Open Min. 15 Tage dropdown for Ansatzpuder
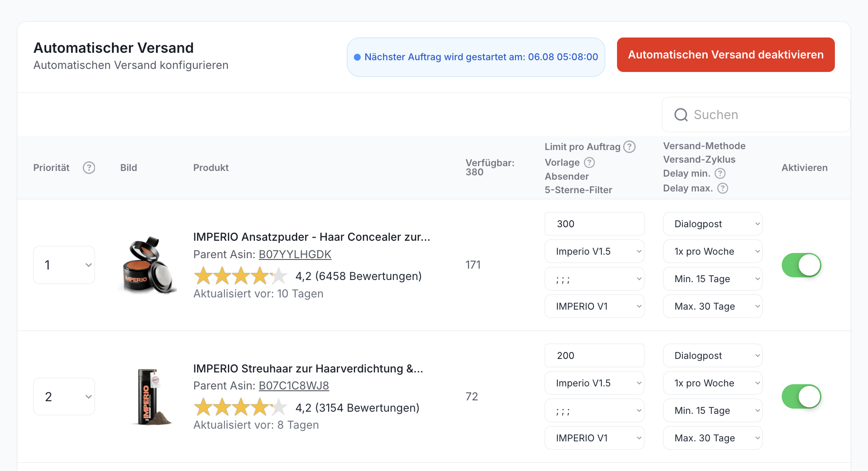This screenshot has height=471, width=868. click(713, 279)
